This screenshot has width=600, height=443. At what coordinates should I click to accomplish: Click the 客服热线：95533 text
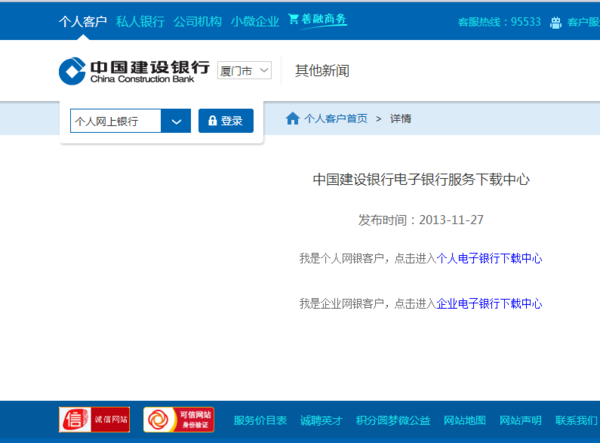tap(499, 22)
